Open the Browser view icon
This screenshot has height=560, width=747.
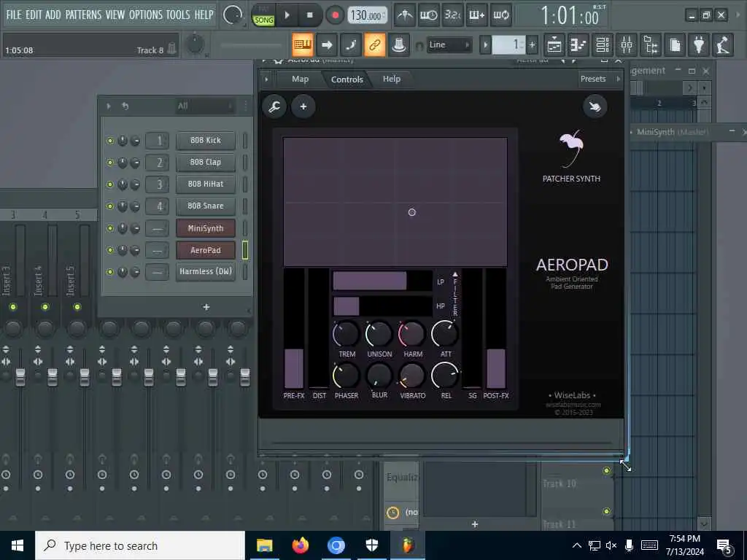tap(651, 44)
